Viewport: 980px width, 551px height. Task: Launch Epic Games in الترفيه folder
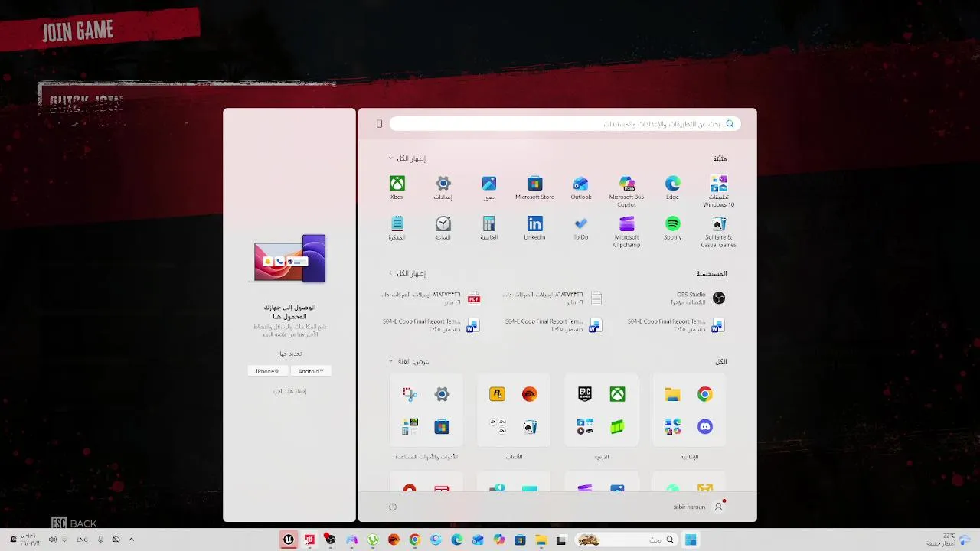coord(585,394)
